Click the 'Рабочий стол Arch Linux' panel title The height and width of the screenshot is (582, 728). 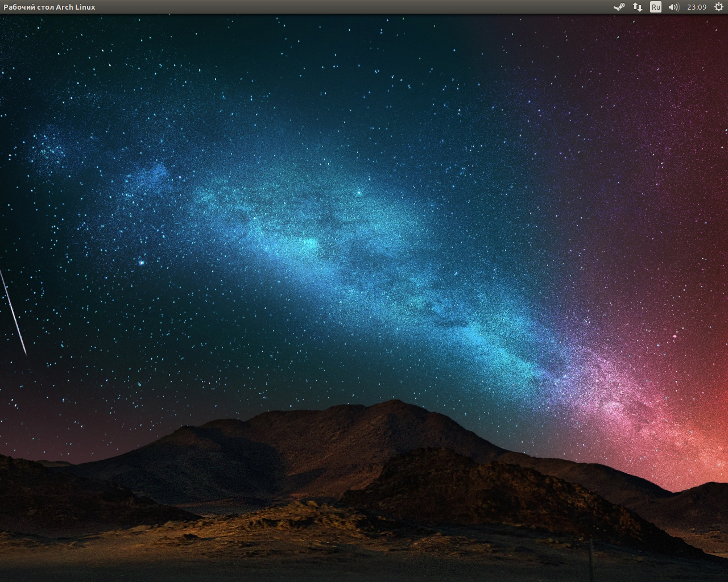(49, 7)
